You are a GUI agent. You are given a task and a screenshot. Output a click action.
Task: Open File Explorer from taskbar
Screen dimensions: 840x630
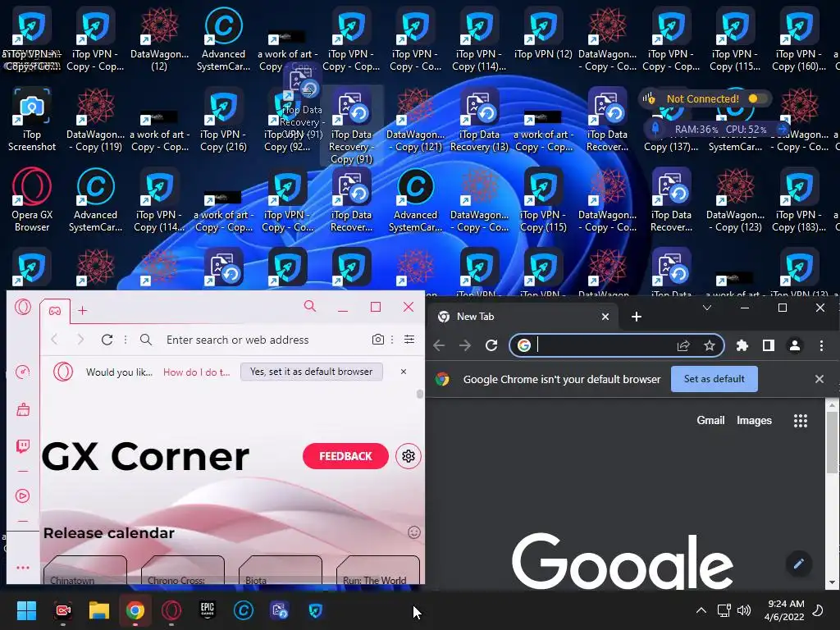coord(99,610)
